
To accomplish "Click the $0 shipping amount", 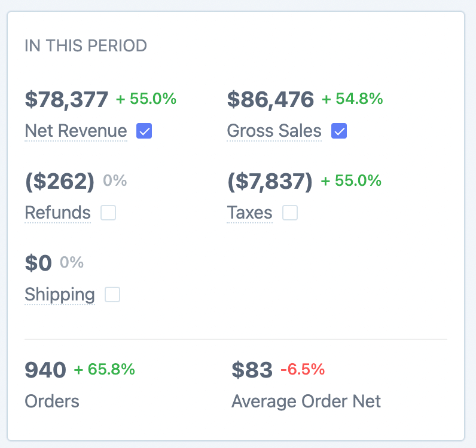I will point(38,263).
